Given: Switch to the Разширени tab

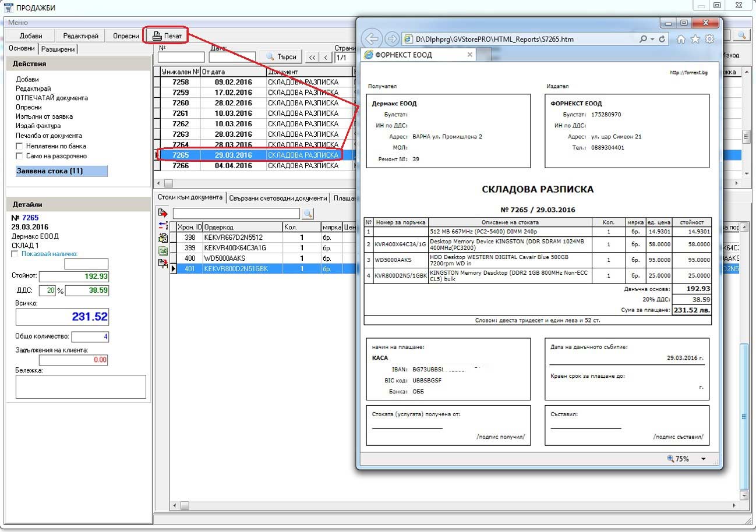Looking at the screenshot, I should (x=58, y=49).
